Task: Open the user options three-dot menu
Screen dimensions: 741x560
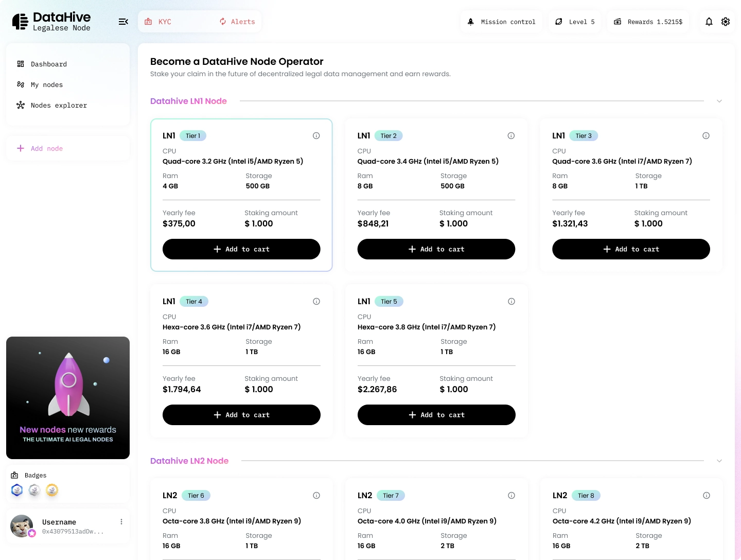Action: [121, 522]
